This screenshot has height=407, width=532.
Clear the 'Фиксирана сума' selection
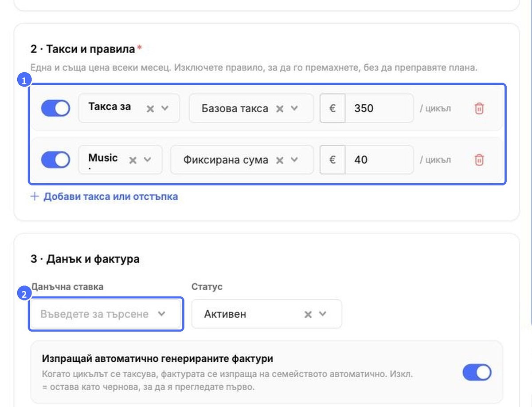click(x=280, y=160)
